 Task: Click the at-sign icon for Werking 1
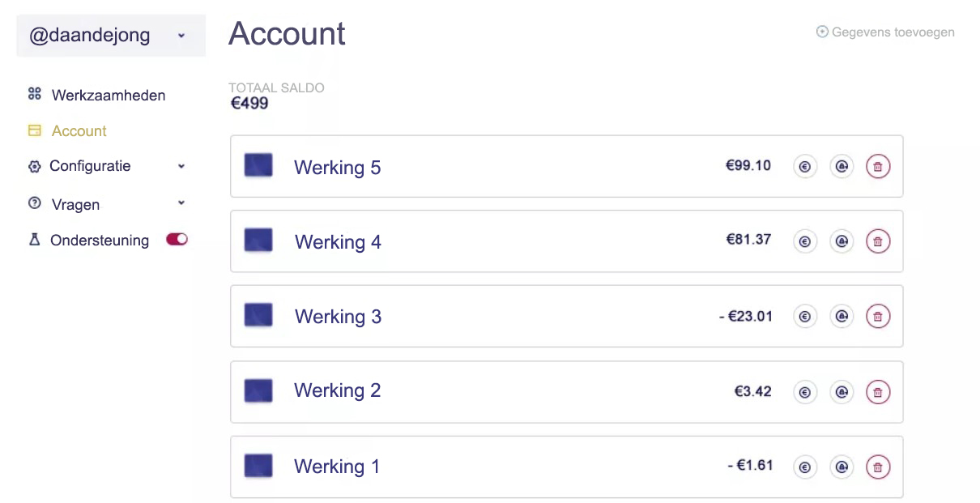coord(842,467)
